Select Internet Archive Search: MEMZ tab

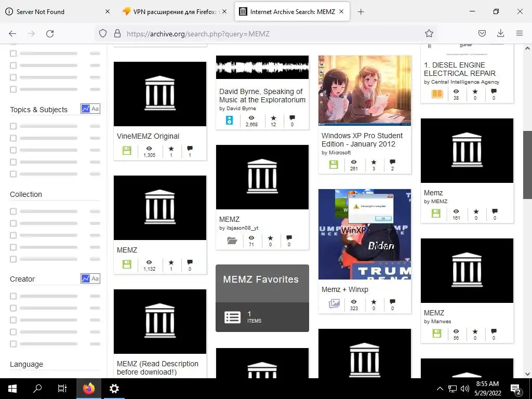(x=292, y=11)
